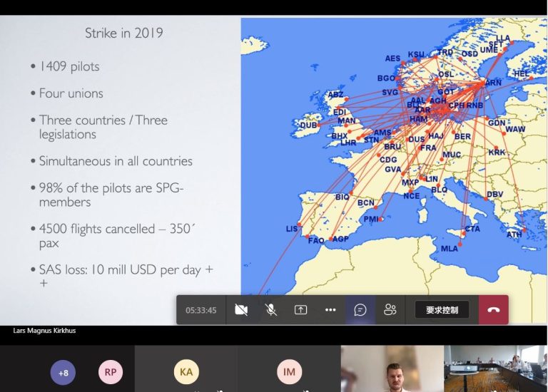Show the participants list
This screenshot has width=548, height=392.
tap(390, 309)
